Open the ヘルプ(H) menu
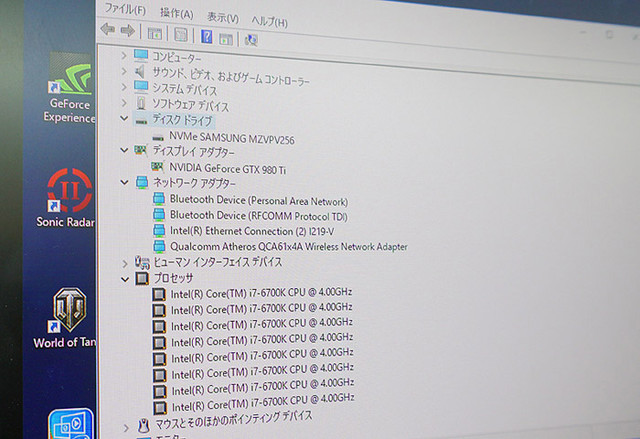Screen dimensions: 640x439 tap(269, 21)
